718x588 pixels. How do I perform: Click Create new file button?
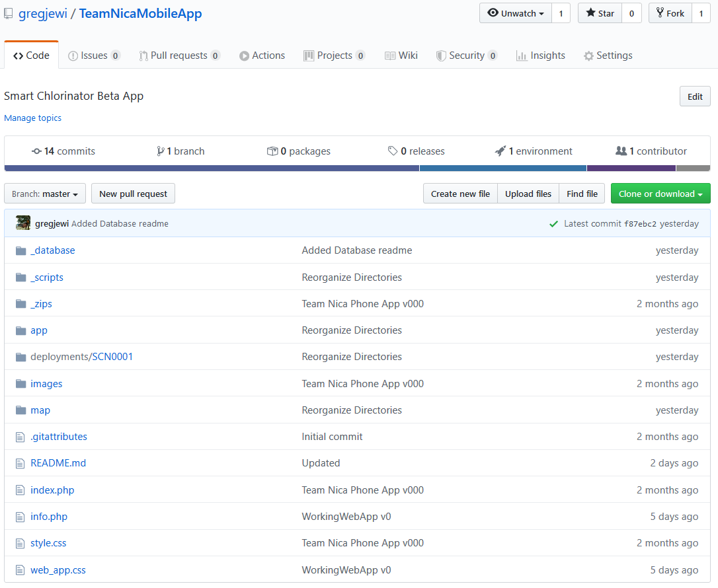coord(460,194)
